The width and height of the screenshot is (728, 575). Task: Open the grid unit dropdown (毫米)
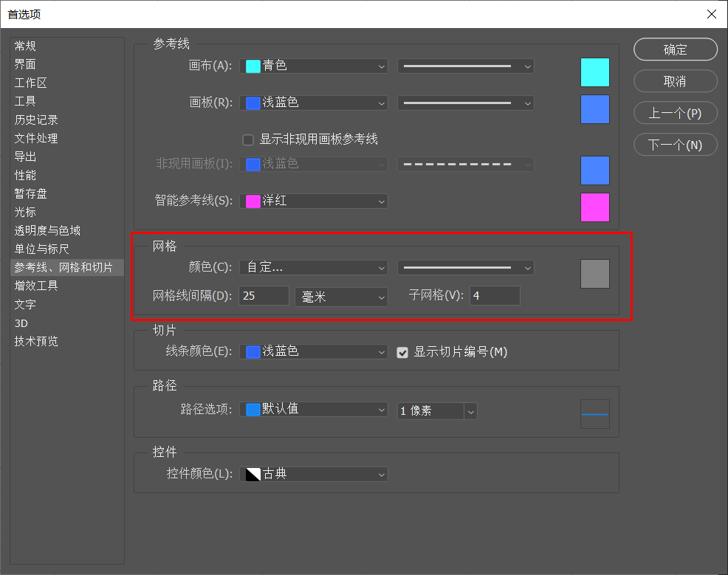(x=341, y=296)
